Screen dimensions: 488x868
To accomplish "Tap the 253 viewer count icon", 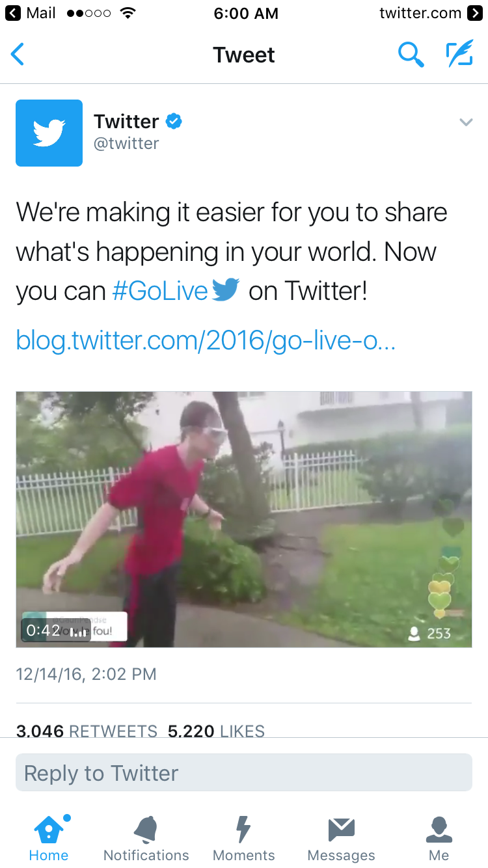I will tap(429, 633).
